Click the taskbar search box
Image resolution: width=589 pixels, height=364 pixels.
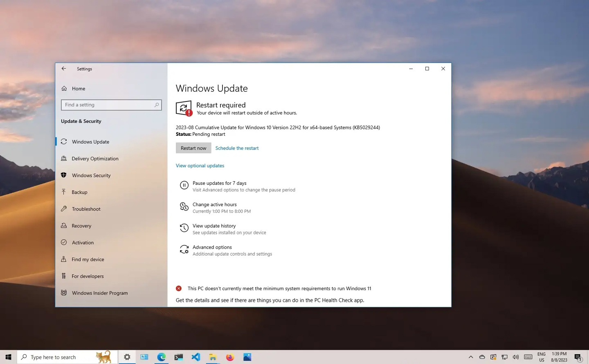coord(67,357)
